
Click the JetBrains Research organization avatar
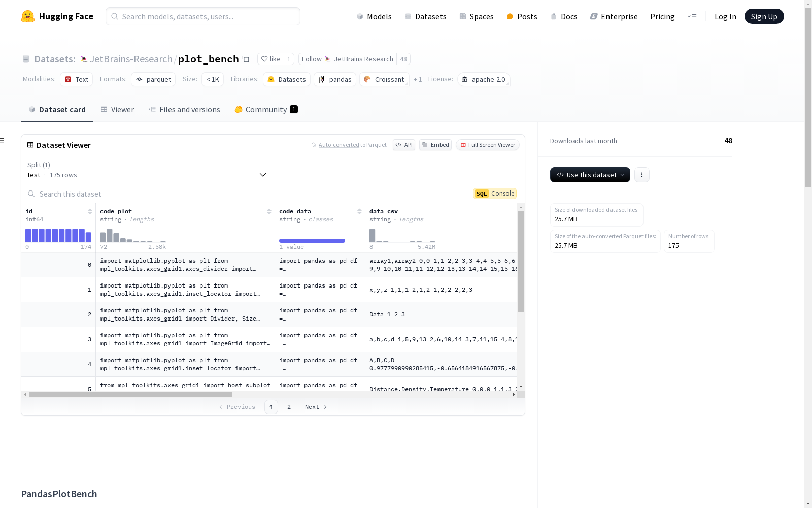(x=84, y=59)
